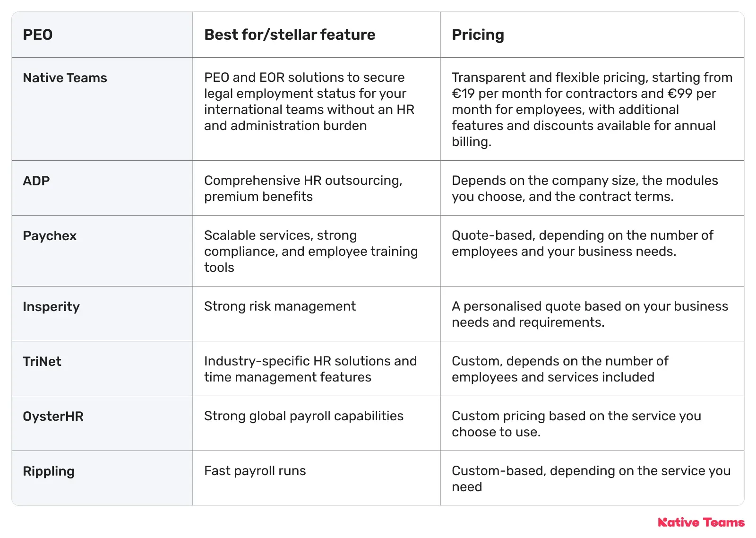Screen dimensions: 756x538
Task: Click the Rippling row label
Action: (x=49, y=471)
